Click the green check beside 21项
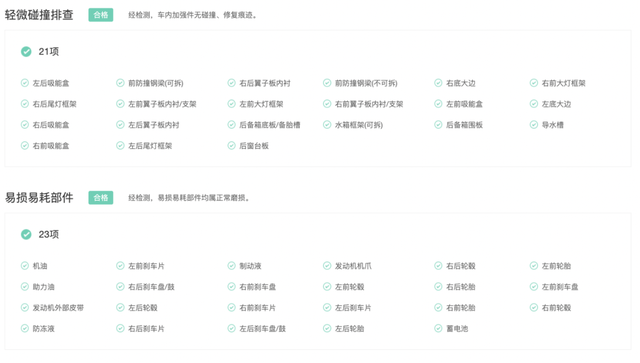 click(x=26, y=51)
